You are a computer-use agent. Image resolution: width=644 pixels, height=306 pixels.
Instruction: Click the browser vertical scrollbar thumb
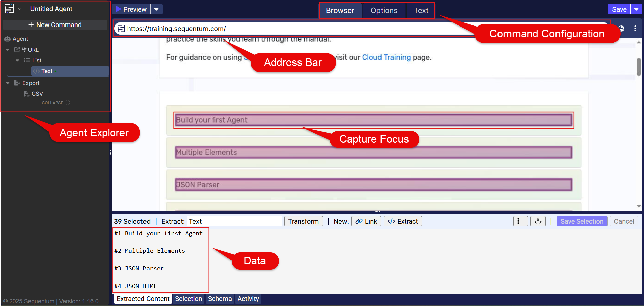[639, 67]
